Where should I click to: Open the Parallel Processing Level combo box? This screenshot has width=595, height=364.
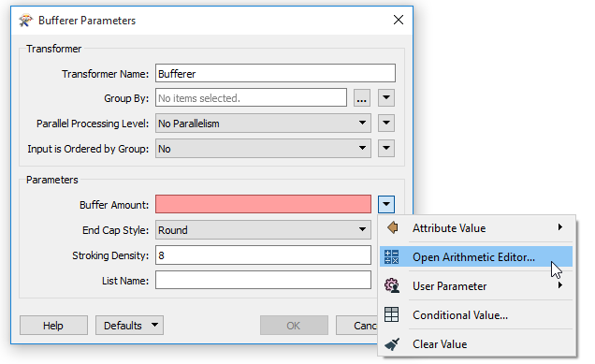click(263, 124)
